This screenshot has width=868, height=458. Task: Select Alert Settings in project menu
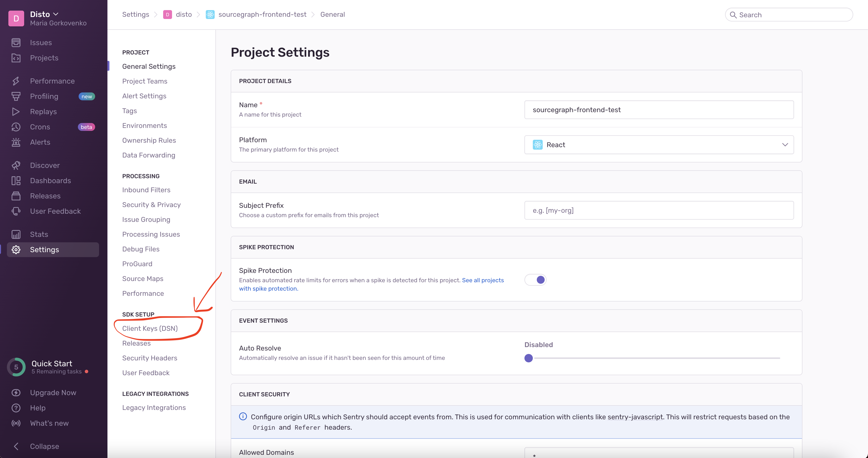[144, 96]
